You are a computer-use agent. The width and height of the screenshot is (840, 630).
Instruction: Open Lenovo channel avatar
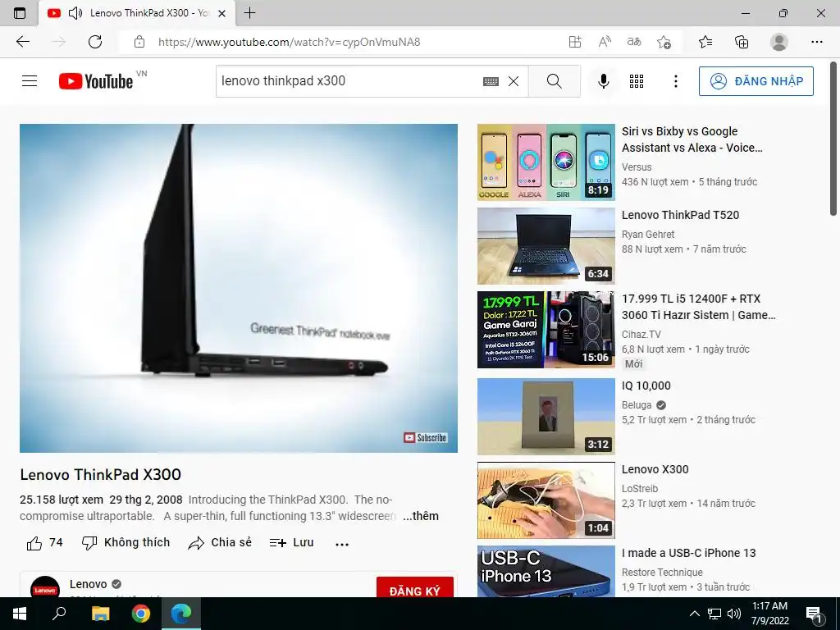45,587
